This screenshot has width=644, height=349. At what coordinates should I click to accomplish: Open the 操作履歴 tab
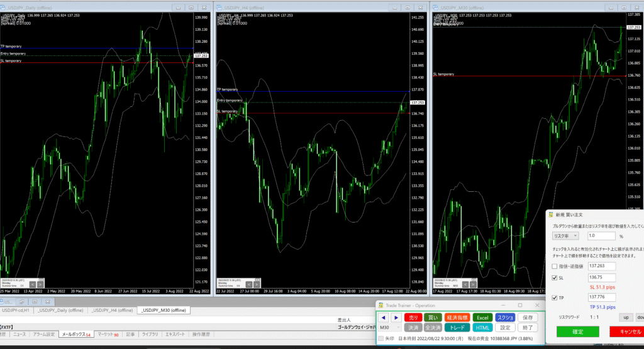pos(201,335)
